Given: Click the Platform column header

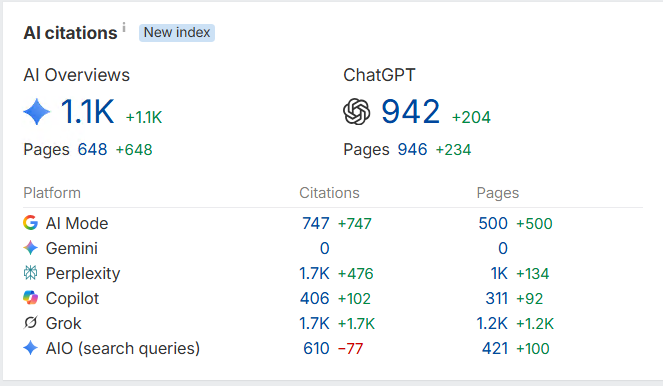Looking at the screenshot, I should [52, 193].
